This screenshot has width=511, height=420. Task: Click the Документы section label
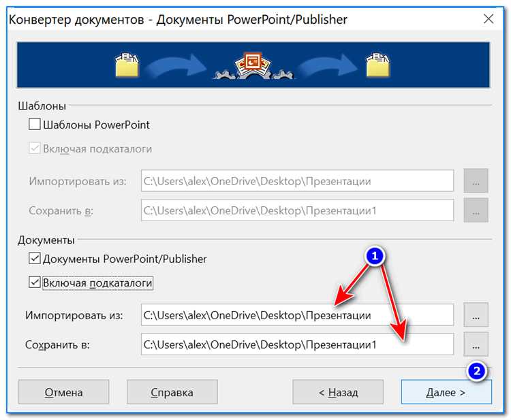[x=46, y=240]
